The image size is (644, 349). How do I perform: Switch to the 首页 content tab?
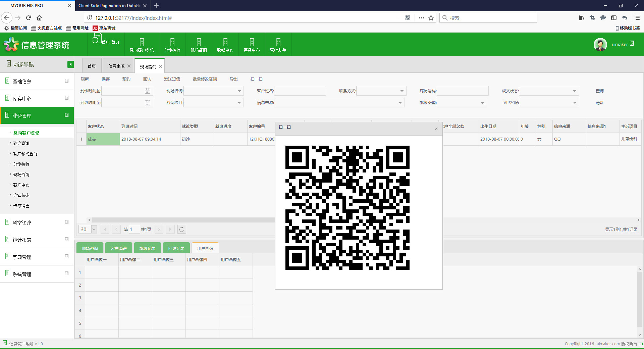(92, 66)
